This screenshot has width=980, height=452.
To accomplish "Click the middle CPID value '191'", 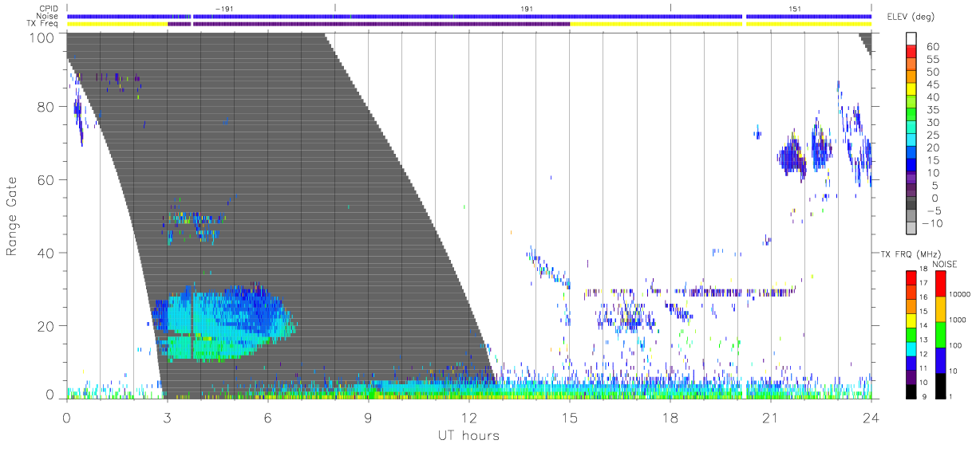I will point(526,8).
